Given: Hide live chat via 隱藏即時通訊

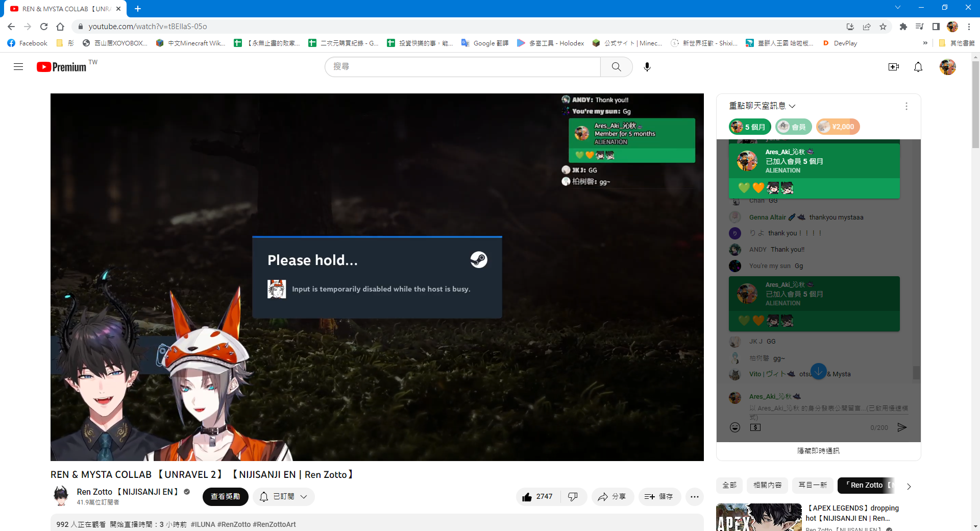Looking at the screenshot, I should coord(818,451).
